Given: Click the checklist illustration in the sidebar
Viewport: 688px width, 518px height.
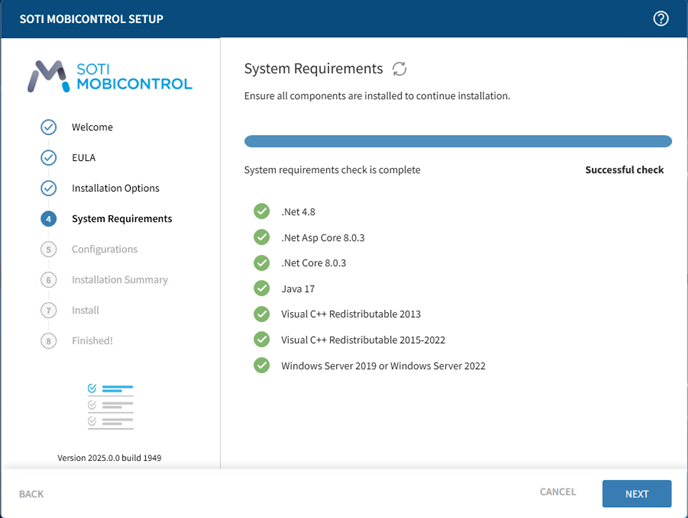Looking at the screenshot, I should pyautogui.click(x=110, y=406).
